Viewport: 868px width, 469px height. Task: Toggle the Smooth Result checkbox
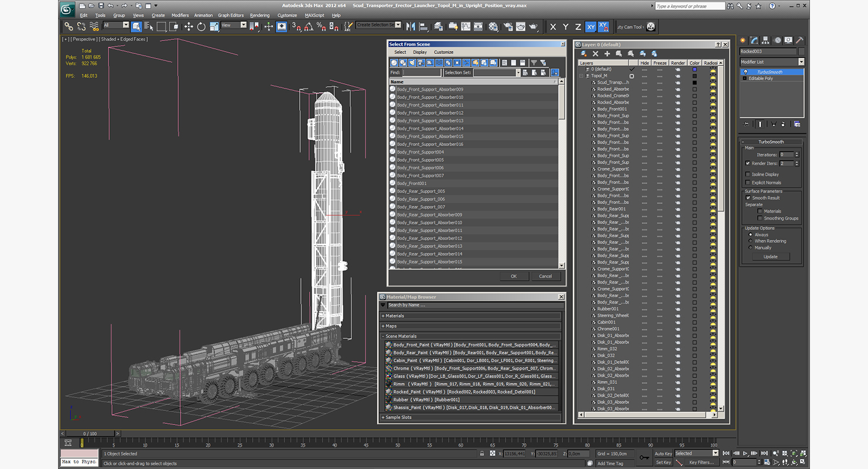tap(748, 198)
